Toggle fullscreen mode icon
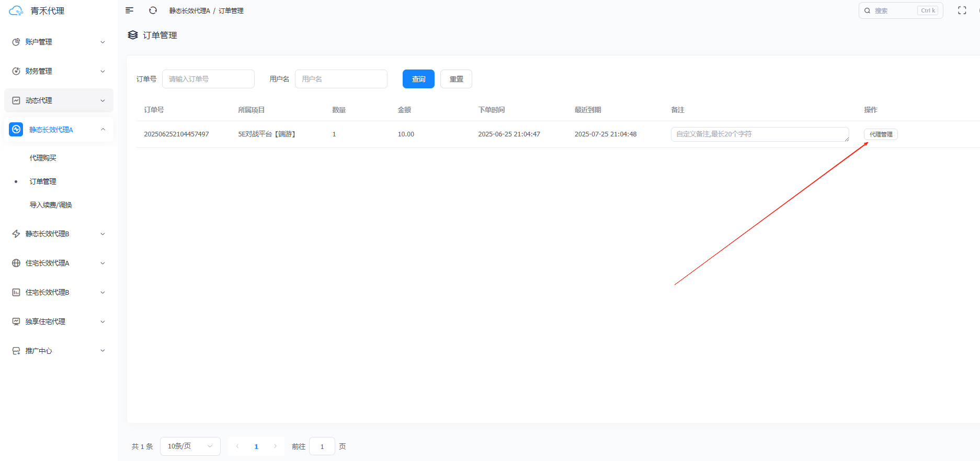 coord(962,10)
